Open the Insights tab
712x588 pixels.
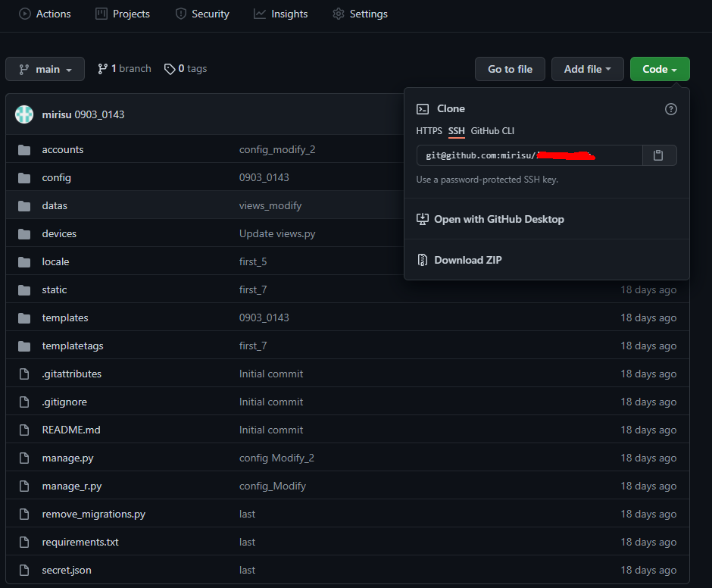280,14
